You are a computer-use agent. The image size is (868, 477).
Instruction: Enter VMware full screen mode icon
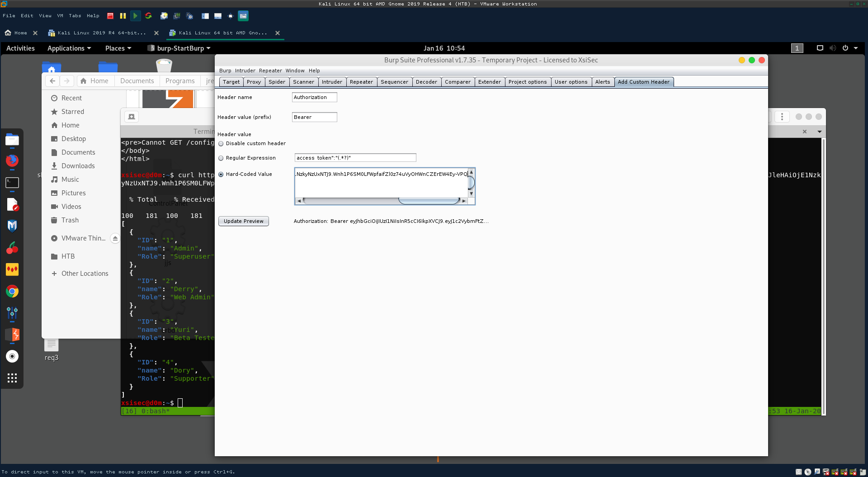pyautogui.click(x=231, y=16)
